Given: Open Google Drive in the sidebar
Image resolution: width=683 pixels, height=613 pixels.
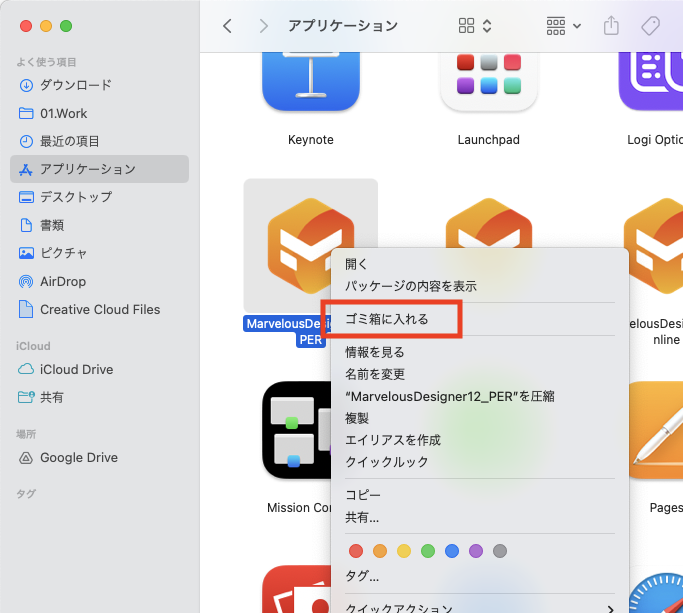Looking at the screenshot, I should coord(99,457).
